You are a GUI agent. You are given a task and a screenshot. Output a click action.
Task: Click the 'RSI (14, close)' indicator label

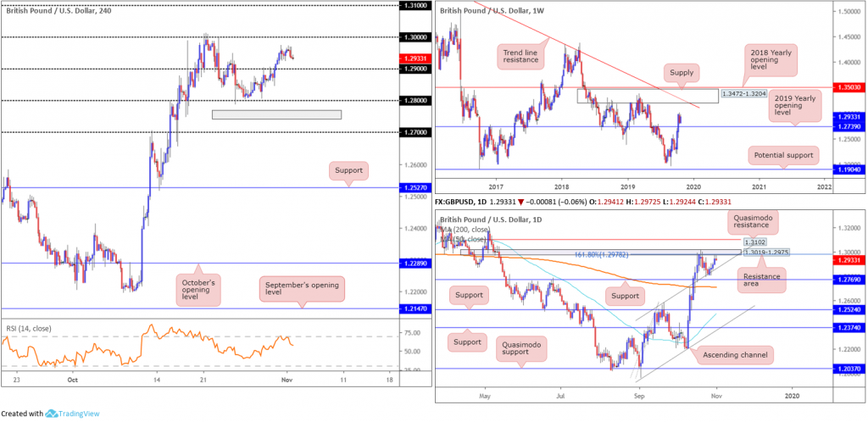[x=28, y=329]
